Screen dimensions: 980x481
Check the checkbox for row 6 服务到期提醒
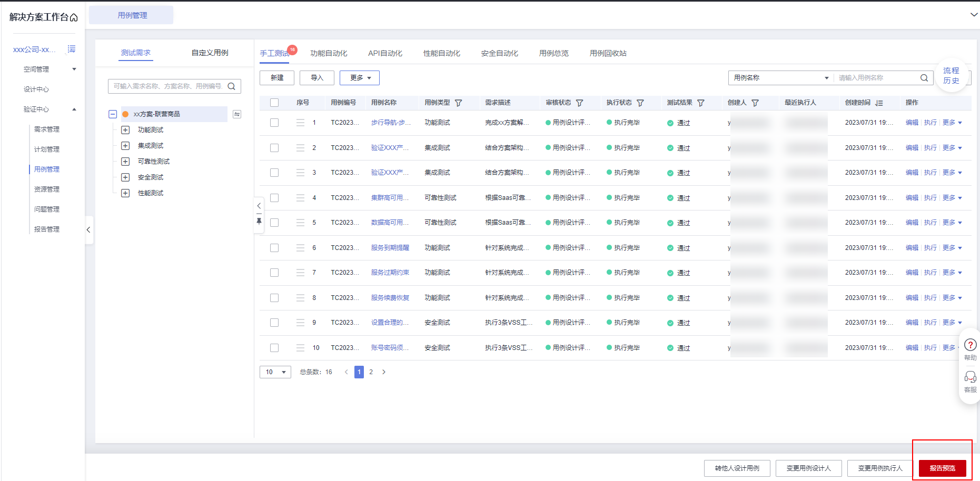274,248
